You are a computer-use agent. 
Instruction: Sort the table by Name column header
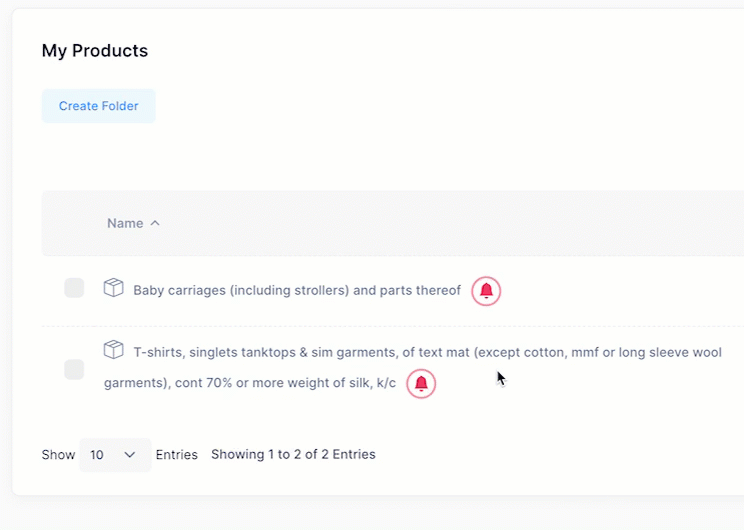pyautogui.click(x=125, y=223)
